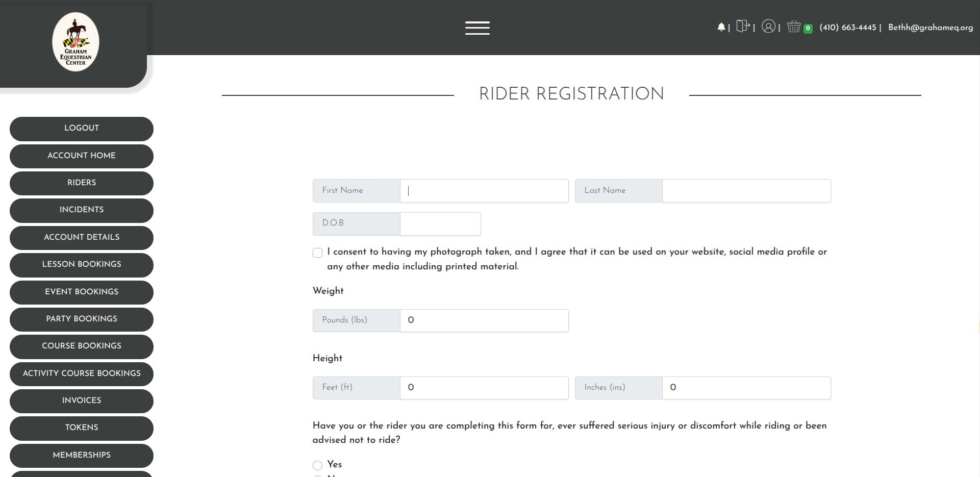
Task: Click the green basket count badge
Action: (x=808, y=29)
